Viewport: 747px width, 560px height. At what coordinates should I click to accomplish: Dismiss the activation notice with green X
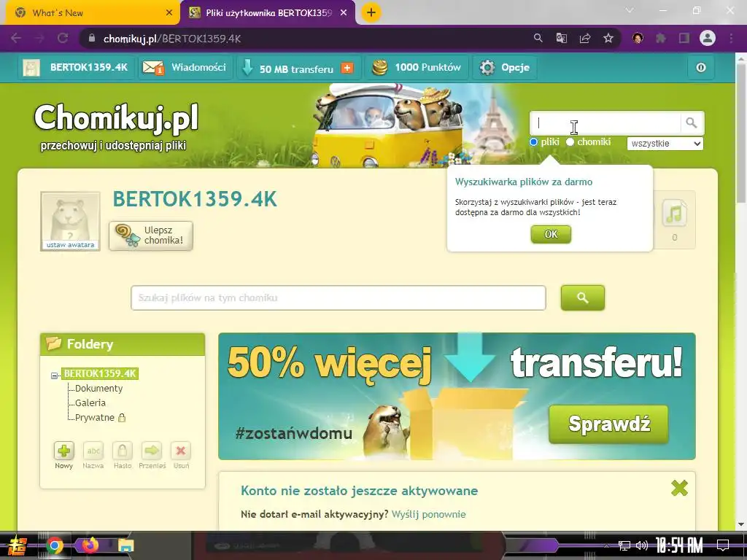tap(679, 488)
